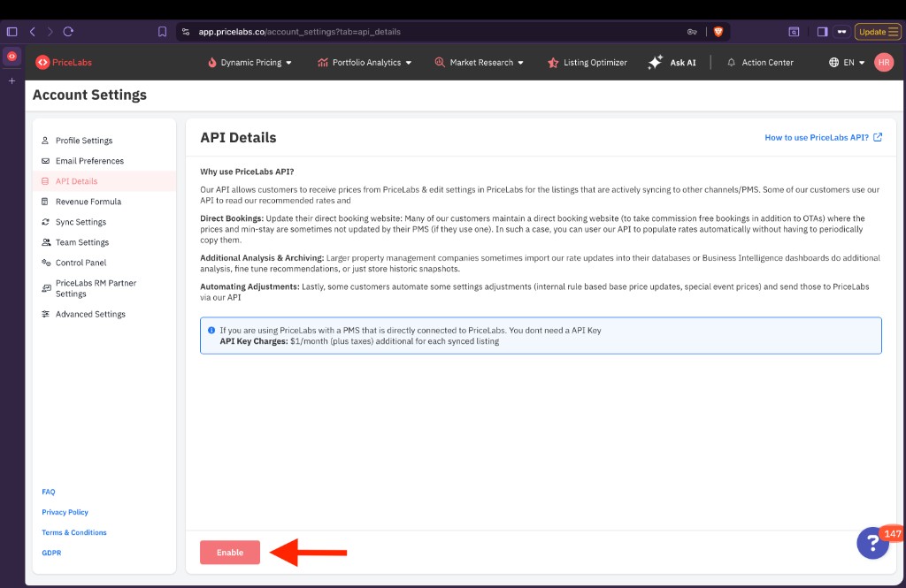Select the pinned PriceLabs vertical tab
The image size is (906, 588).
12,57
